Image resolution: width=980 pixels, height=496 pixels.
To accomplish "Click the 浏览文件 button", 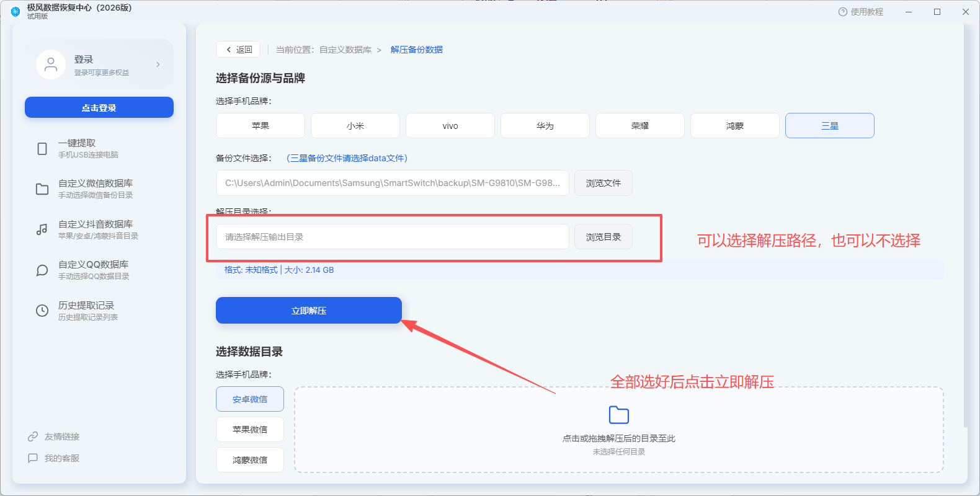I will click(x=604, y=183).
